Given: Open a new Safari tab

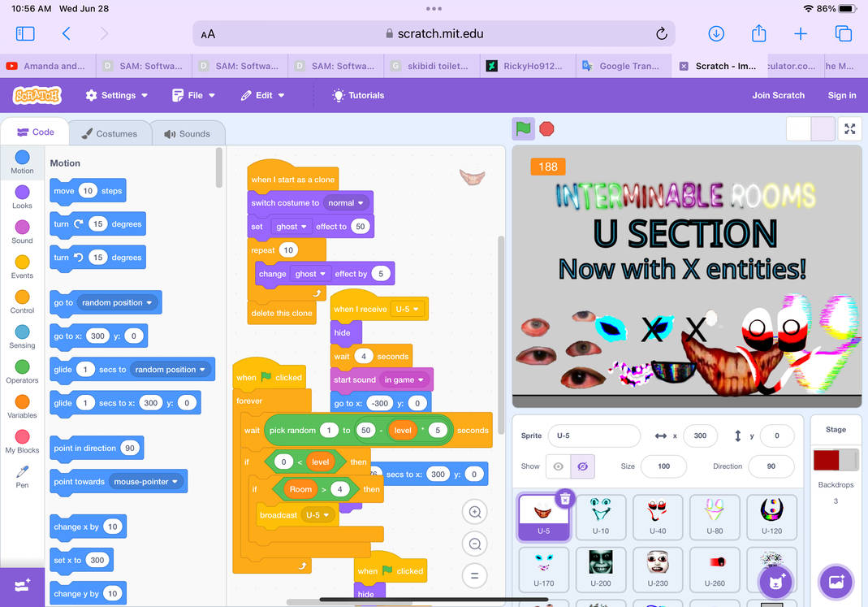Looking at the screenshot, I should pos(801,34).
